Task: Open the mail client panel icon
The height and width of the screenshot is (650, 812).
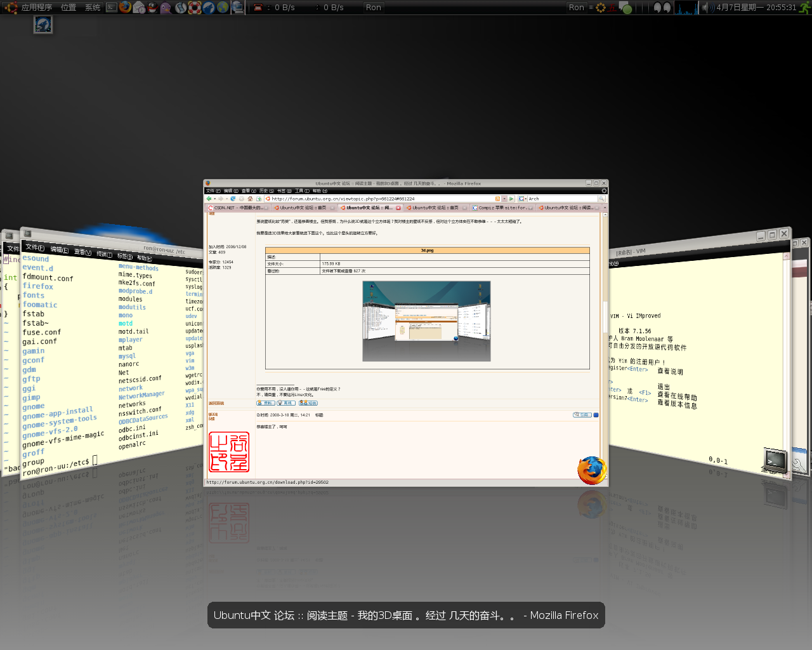Action: click(x=139, y=8)
